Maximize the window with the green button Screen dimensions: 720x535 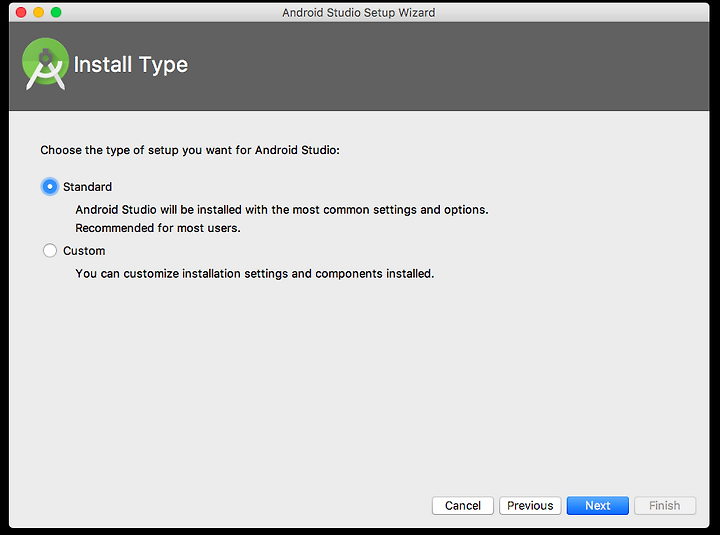point(56,12)
